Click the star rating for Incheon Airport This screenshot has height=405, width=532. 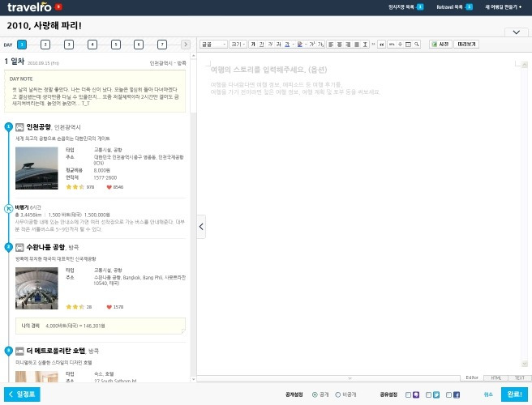75,187
